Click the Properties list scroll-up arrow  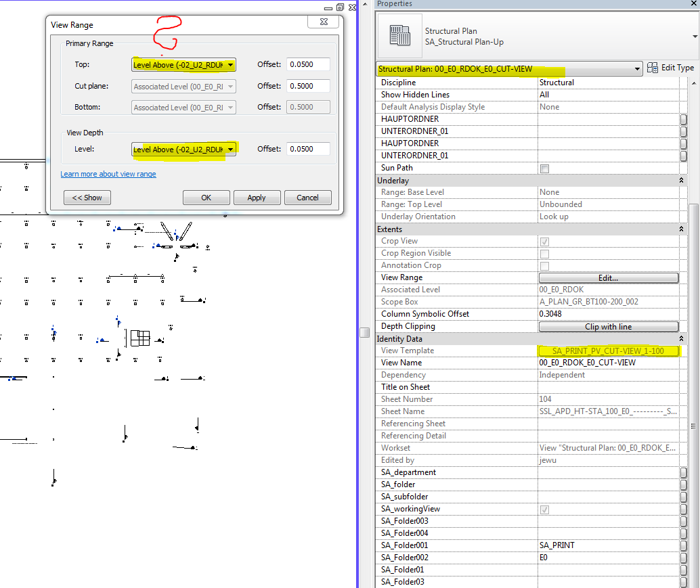click(x=694, y=83)
